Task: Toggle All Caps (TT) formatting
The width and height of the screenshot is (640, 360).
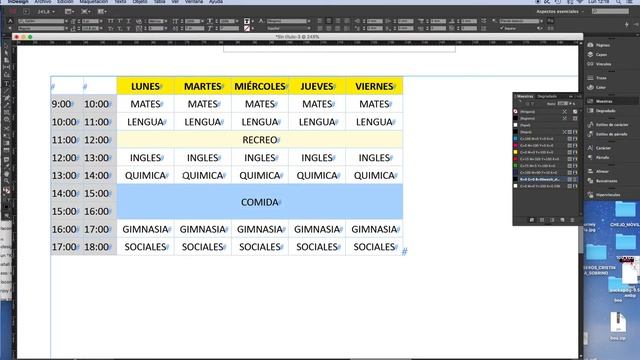Action: 111,21
